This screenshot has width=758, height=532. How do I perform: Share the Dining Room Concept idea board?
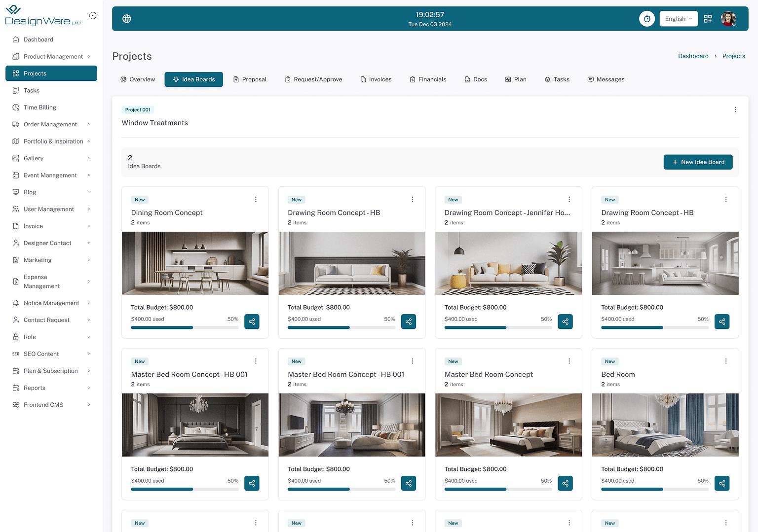coord(252,321)
